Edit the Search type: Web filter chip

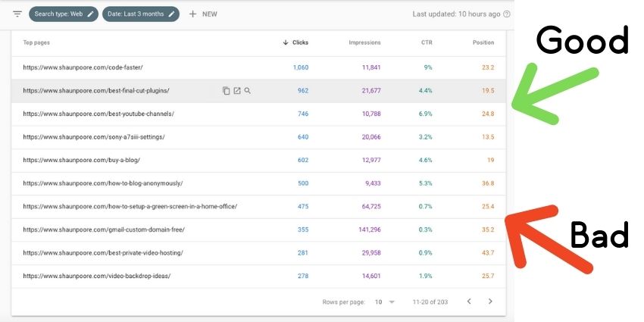[x=64, y=14]
